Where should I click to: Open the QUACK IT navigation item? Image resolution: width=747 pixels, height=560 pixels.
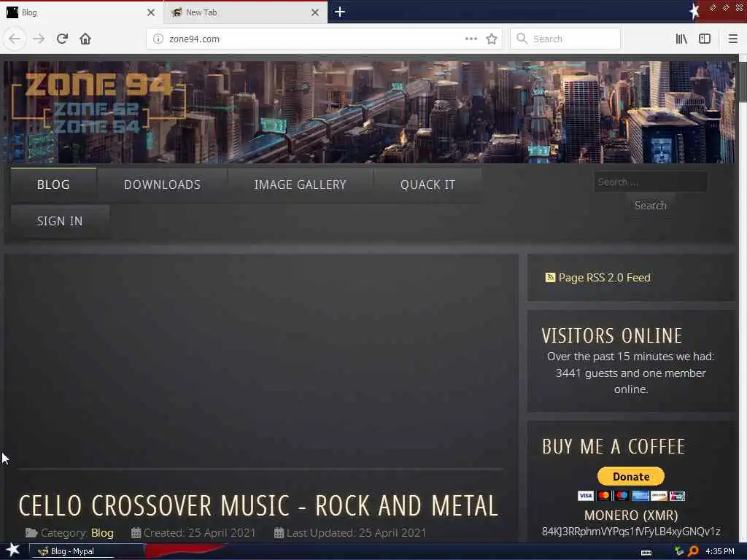click(427, 184)
